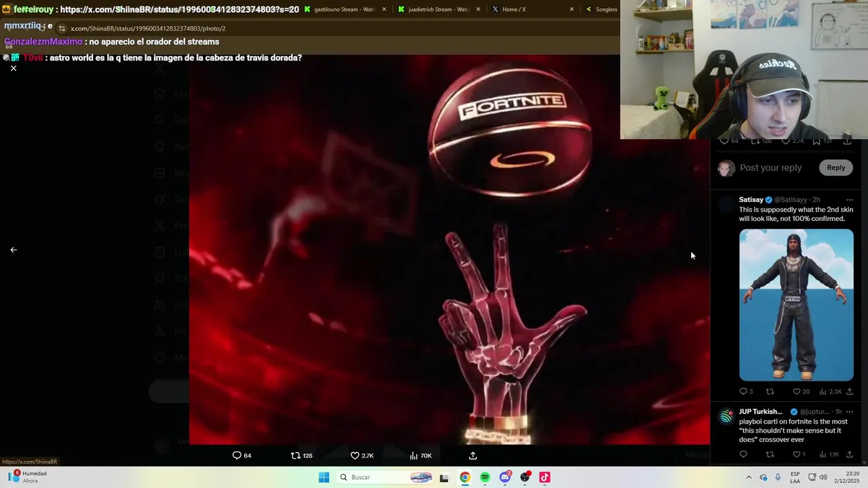This screenshot has width=868, height=488.
Task: Open Humedad weather widget
Action: coord(27,477)
